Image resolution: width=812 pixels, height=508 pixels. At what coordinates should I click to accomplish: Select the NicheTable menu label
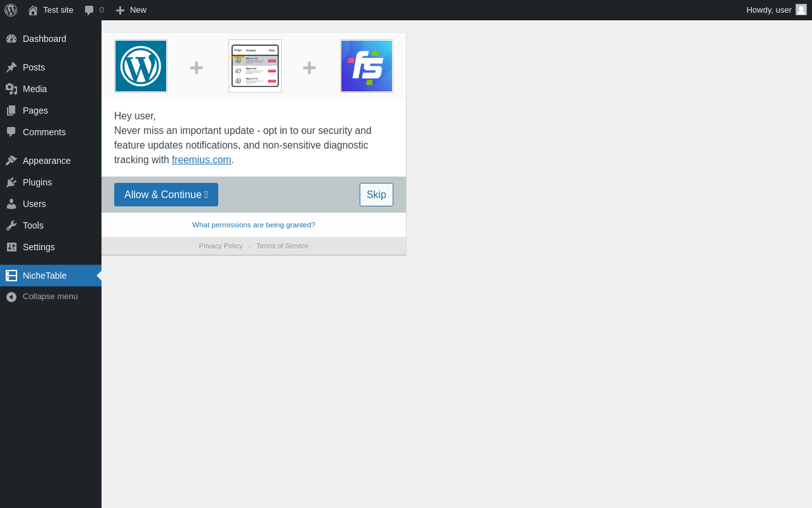coord(44,276)
